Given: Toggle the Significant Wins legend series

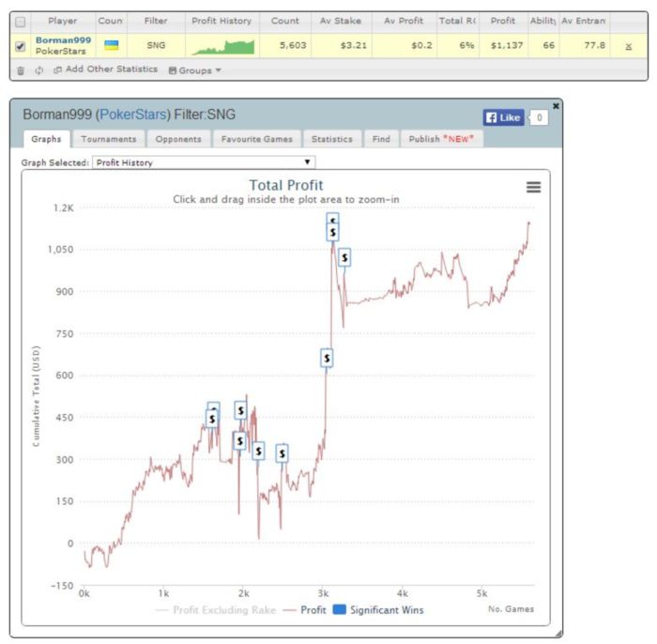Looking at the screenshot, I should (x=378, y=610).
